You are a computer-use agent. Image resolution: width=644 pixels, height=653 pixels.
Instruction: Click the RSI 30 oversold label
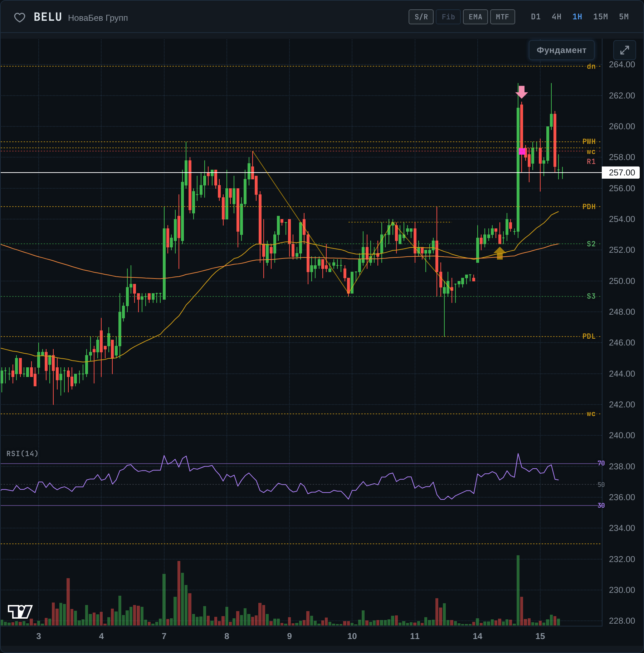(601, 505)
